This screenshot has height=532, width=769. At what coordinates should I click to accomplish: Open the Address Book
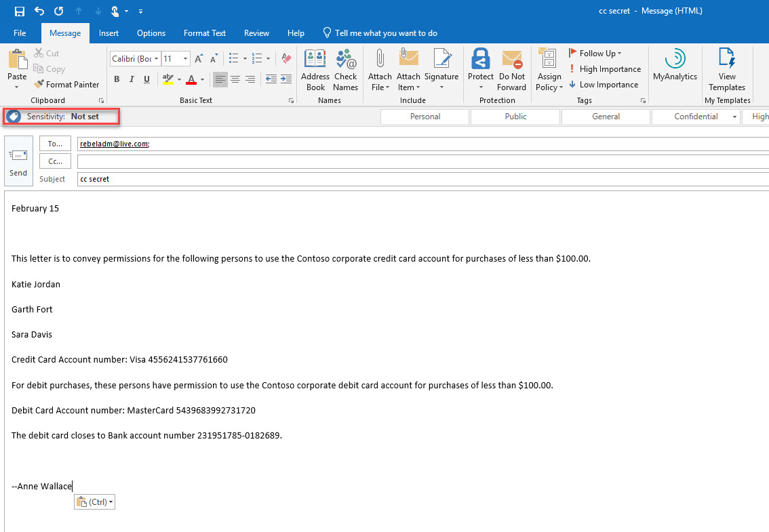coord(315,70)
